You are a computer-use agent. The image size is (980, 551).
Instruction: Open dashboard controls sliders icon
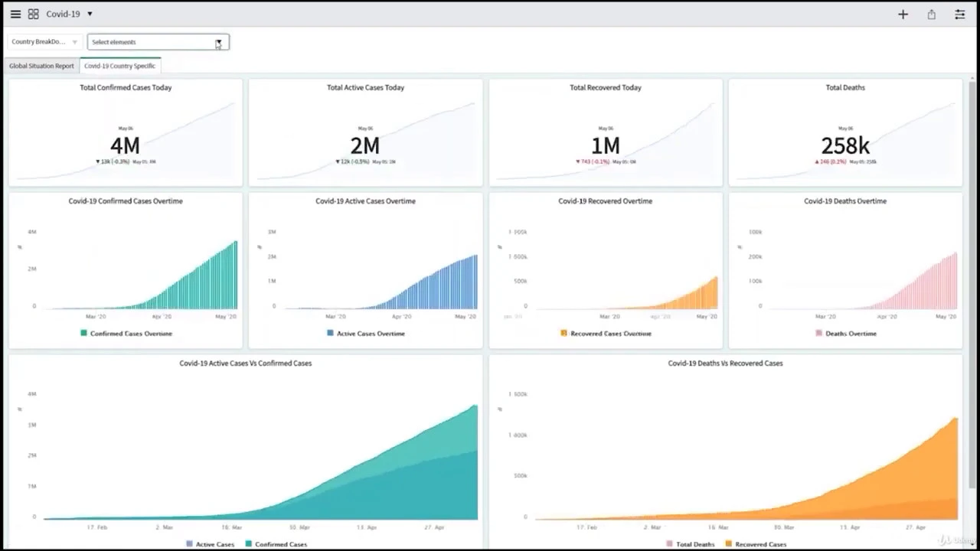959,15
